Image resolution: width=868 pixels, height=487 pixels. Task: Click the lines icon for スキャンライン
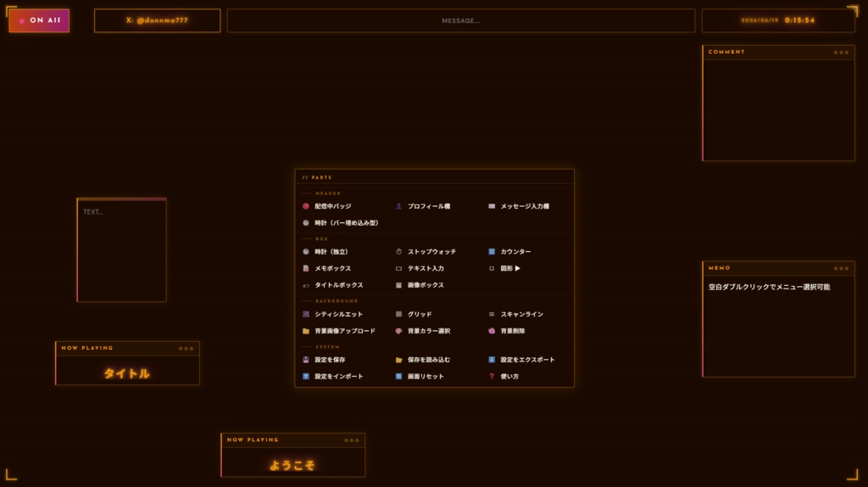click(492, 314)
